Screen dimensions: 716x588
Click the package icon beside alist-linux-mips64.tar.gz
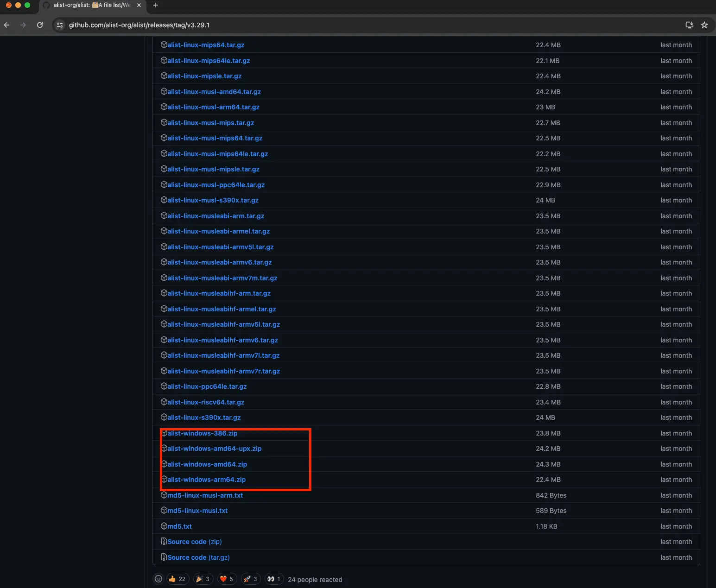(164, 44)
